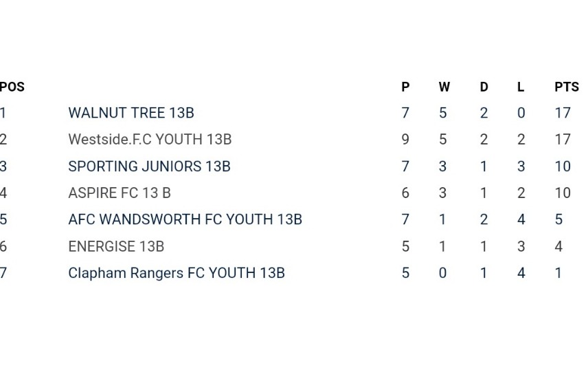Viewport: 588px width, 392px height.
Task: Select SPORTING JUNIORS 13B team link
Action: (149, 166)
